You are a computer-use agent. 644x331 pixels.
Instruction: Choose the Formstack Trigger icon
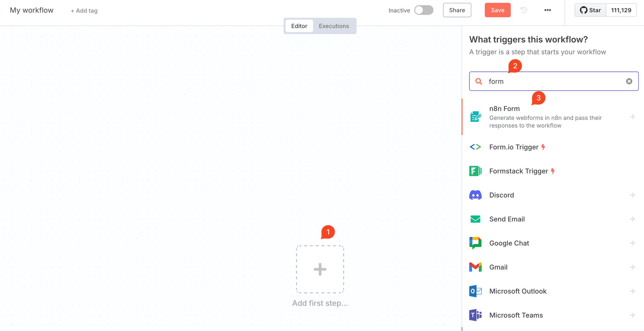[475, 171]
